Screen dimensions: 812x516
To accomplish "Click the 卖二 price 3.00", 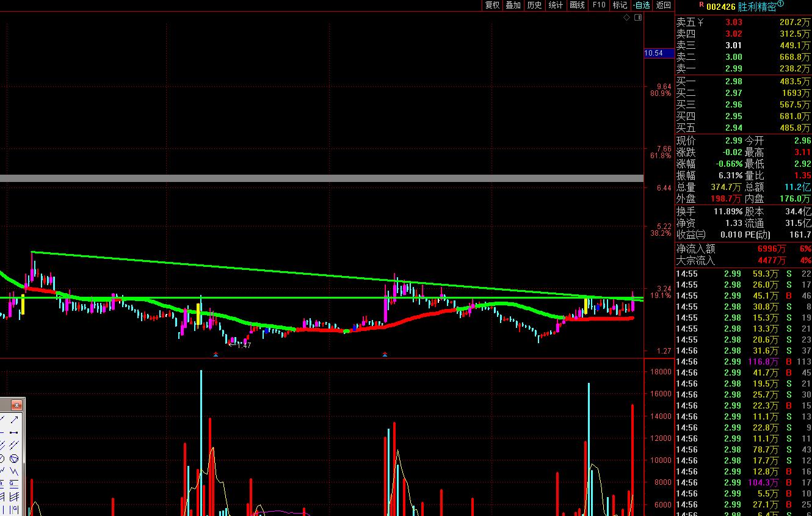I will (733, 57).
